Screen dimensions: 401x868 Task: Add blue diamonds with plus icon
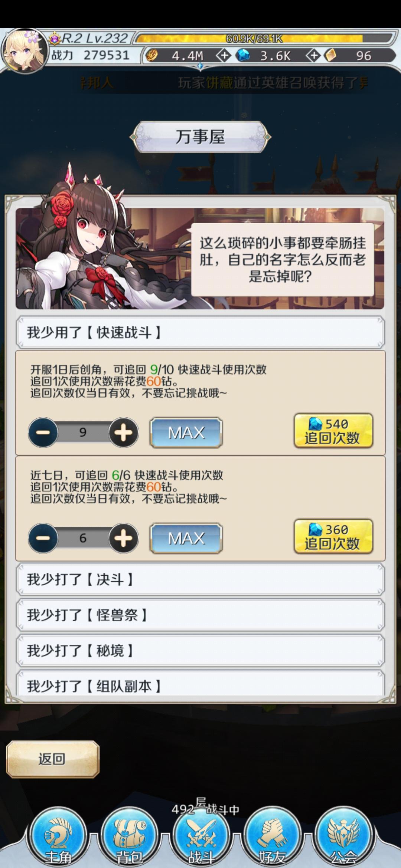pyautogui.click(x=313, y=56)
